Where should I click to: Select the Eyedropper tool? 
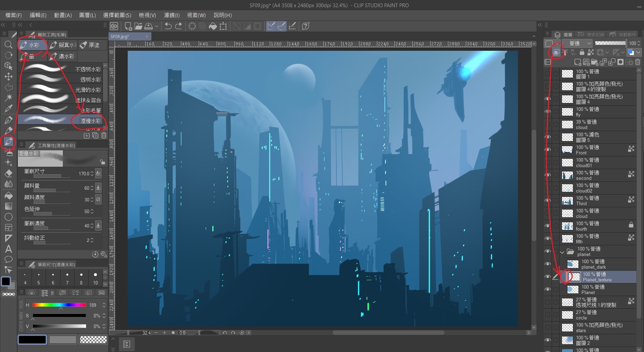9,108
